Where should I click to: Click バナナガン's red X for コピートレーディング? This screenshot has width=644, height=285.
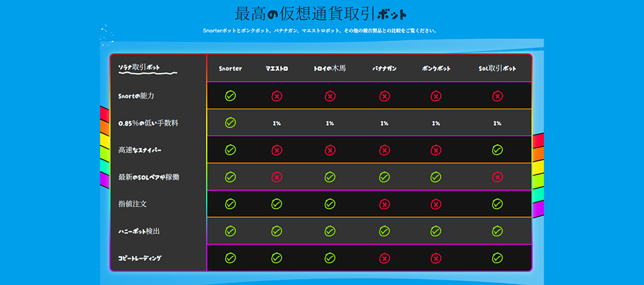pyautogui.click(x=384, y=258)
